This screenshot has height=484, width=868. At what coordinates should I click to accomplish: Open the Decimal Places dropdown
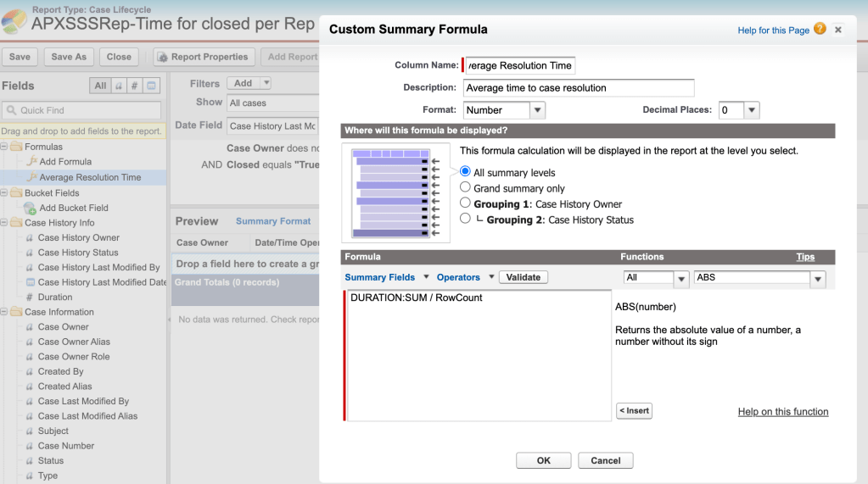point(751,110)
